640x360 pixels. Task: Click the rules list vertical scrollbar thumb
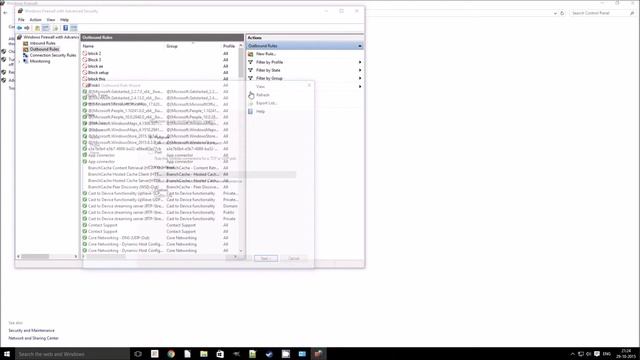click(241, 63)
